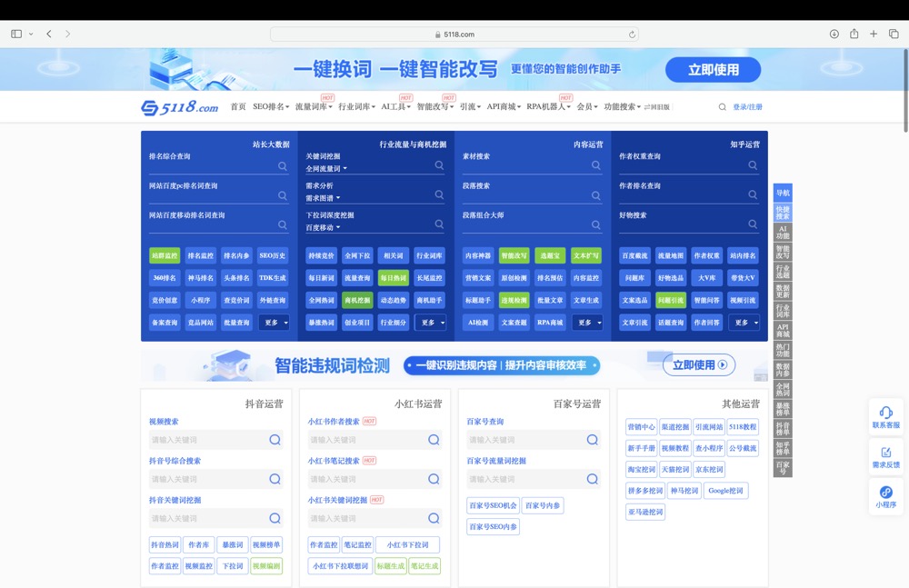This screenshot has height=588, width=909.
Task: Click search icon for 作者排名查询
Action: pos(753,194)
